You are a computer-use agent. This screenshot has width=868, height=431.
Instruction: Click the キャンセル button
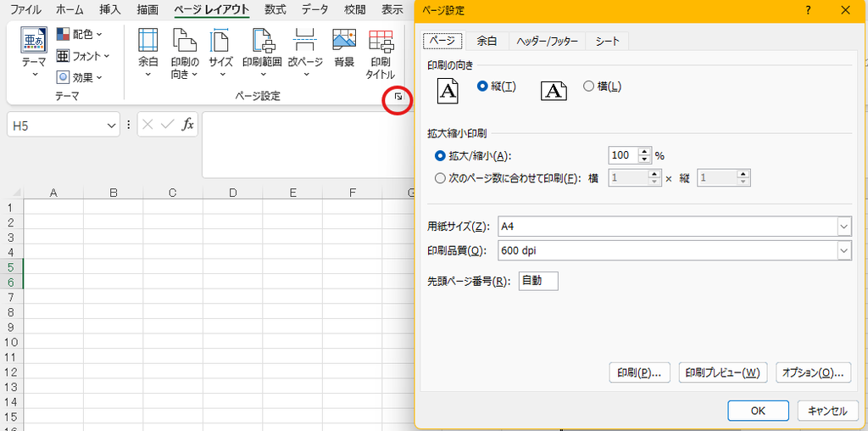click(x=827, y=411)
